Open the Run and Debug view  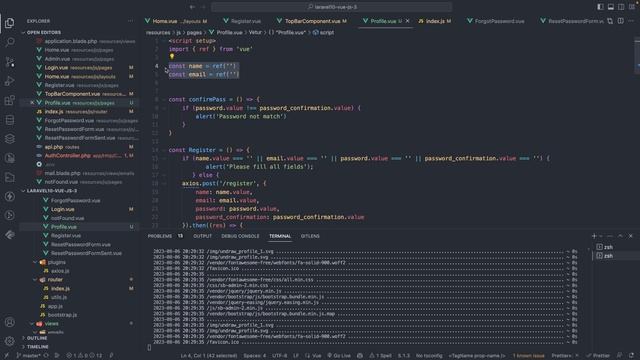[x=9, y=81]
